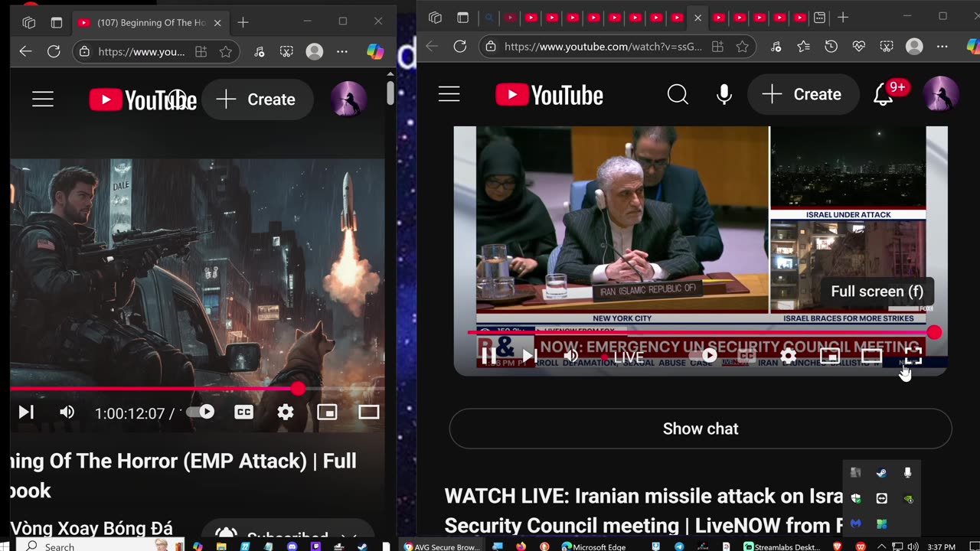Open notifications bell showing 9+
This screenshot has width=980, height=551.
coord(884,94)
